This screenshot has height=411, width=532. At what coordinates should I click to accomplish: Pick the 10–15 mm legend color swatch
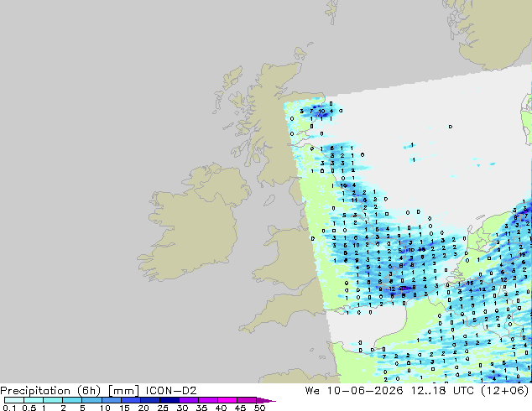pyautogui.click(x=112, y=400)
